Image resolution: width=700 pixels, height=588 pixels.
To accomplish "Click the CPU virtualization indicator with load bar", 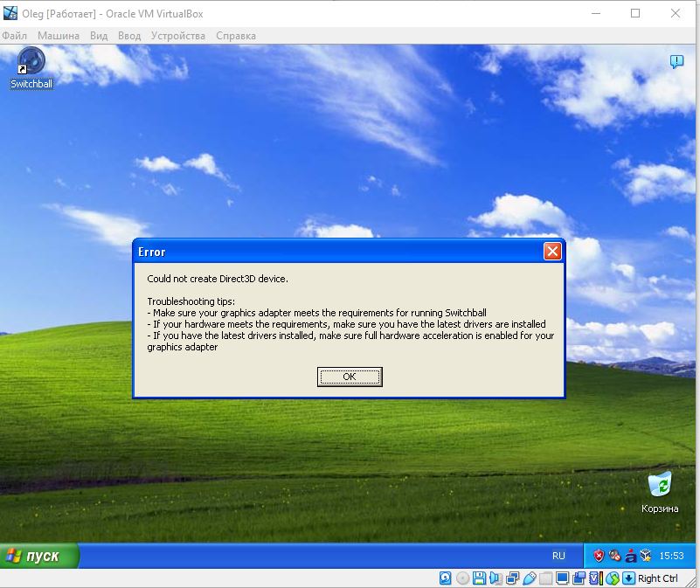I will pyautogui.click(x=596, y=578).
